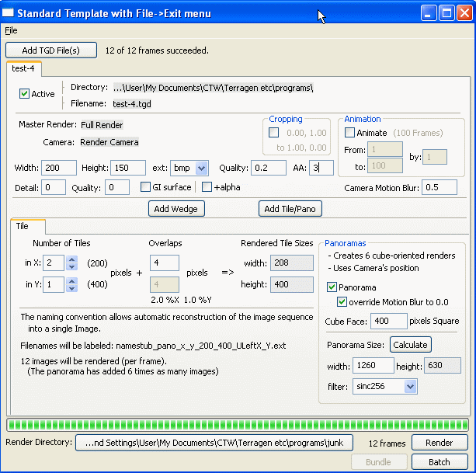Screen dimensions: 476x473
Task: Click the '12 frames' label near Render
Action: [x=387, y=443]
